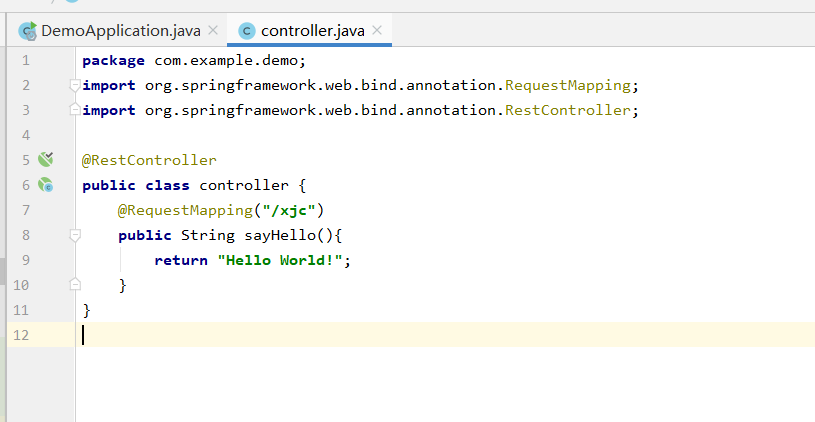
Task: Click the class name controller on line 6
Action: (244, 186)
